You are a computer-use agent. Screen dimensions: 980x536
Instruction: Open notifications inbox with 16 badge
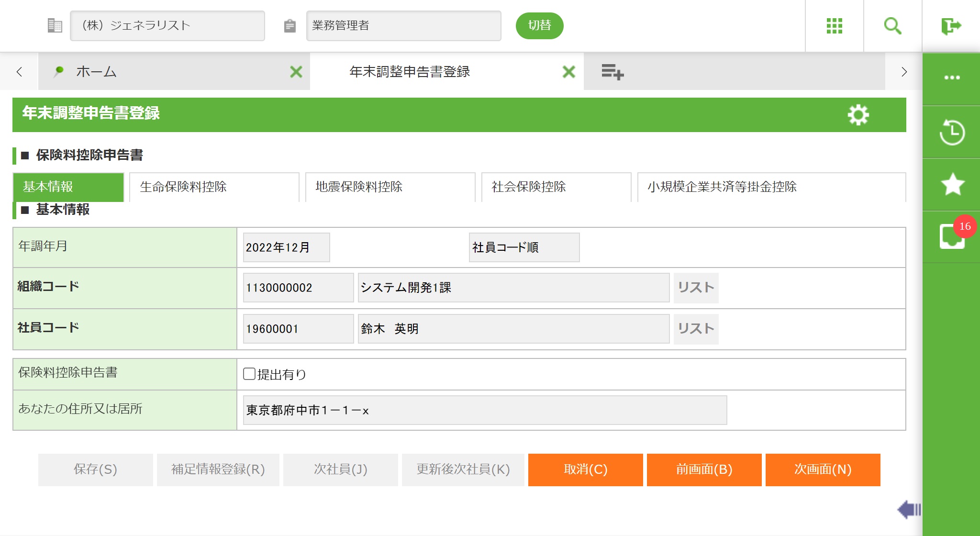click(952, 236)
